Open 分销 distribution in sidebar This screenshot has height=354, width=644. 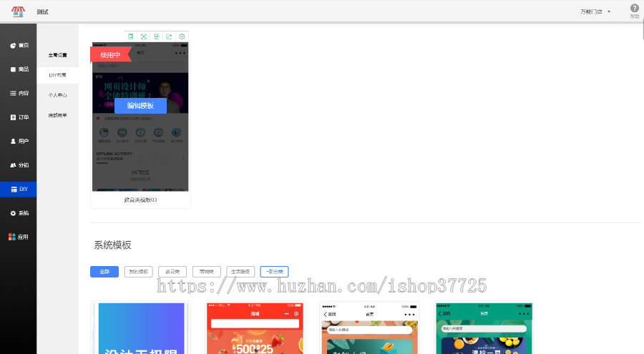point(19,165)
